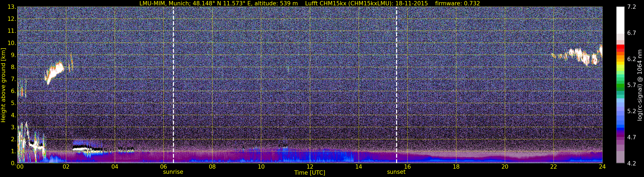This screenshot has width=644, height=177.
Task: Click the '02' tick label on the time axis
Action: pos(66,167)
